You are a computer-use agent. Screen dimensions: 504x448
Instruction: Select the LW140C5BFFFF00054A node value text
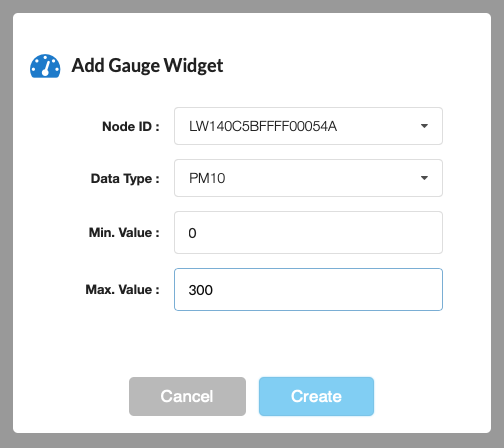263,126
